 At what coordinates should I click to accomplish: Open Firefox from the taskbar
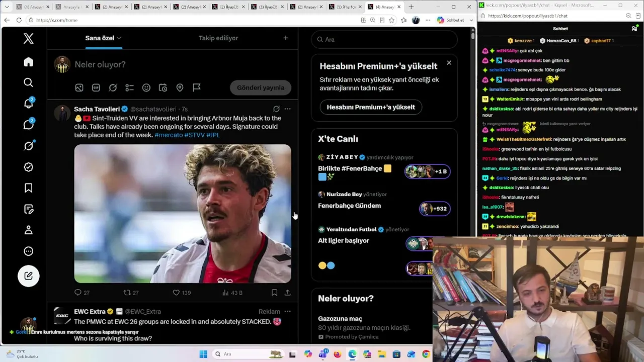[x=337, y=354]
